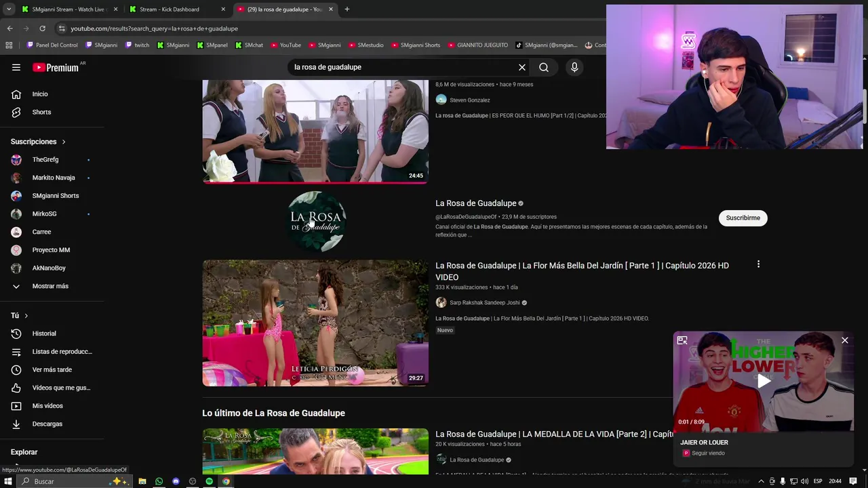Viewport: 868px width, 488px height.
Task: Expand Mostrar más subscriptions
Action: click(x=52, y=286)
